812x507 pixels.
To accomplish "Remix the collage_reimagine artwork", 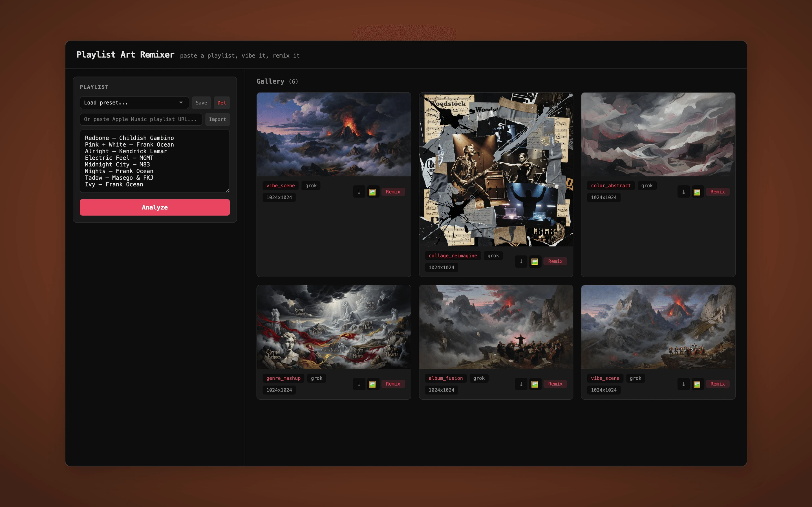I will click(x=555, y=261).
